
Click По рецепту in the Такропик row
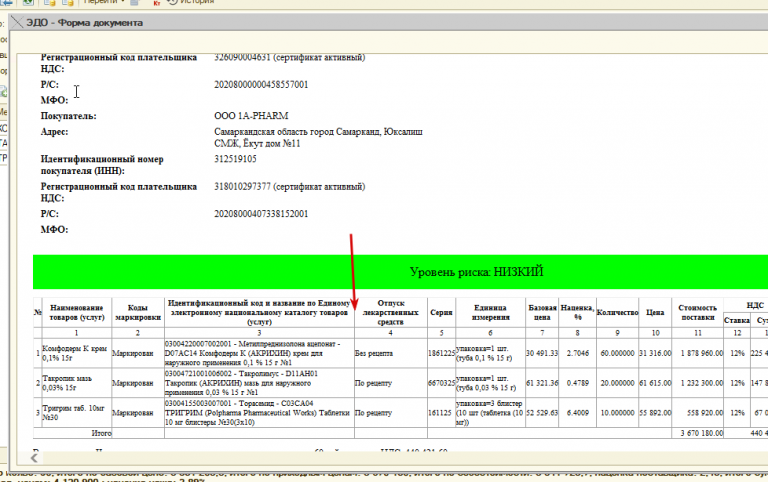click(390, 383)
